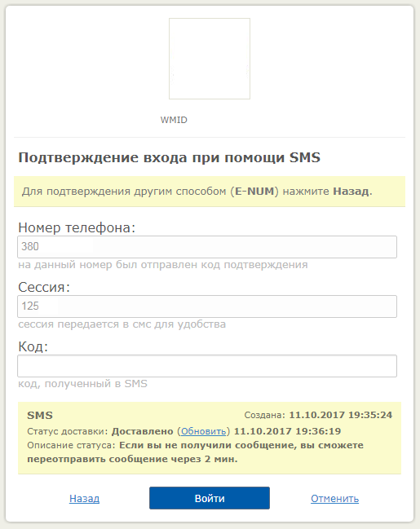
Task: Click the Создана timestamp 19:35:24
Action: pyautogui.click(x=341, y=415)
